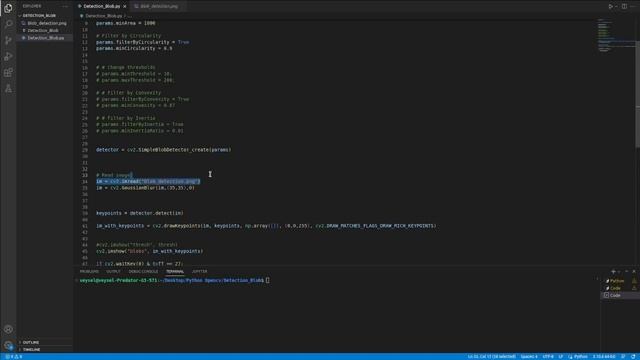
Task: Change indentation via Spaces: 4 status
Action: pyautogui.click(x=529, y=357)
